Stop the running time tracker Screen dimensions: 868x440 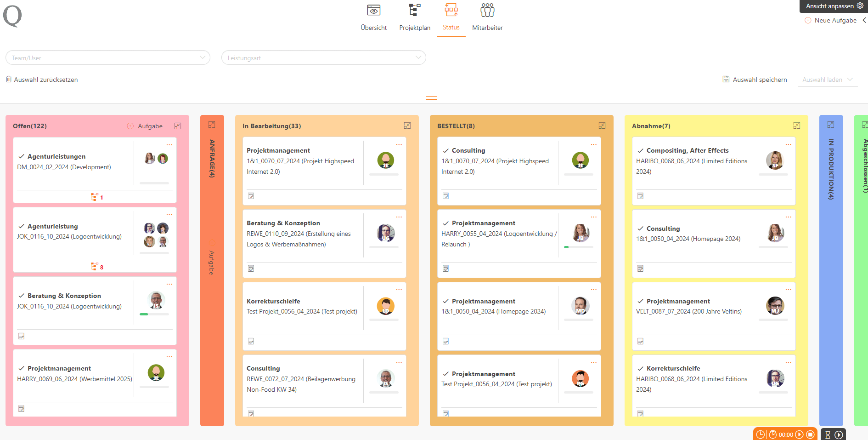coord(811,434)
